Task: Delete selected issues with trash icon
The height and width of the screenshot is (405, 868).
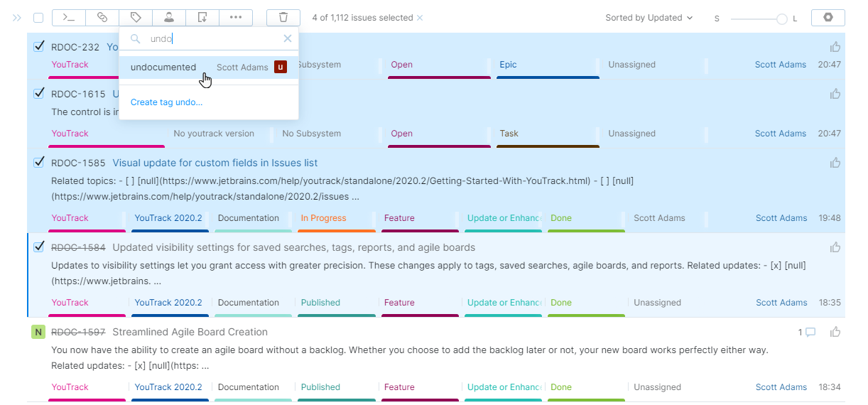Action: pos(283,18)
